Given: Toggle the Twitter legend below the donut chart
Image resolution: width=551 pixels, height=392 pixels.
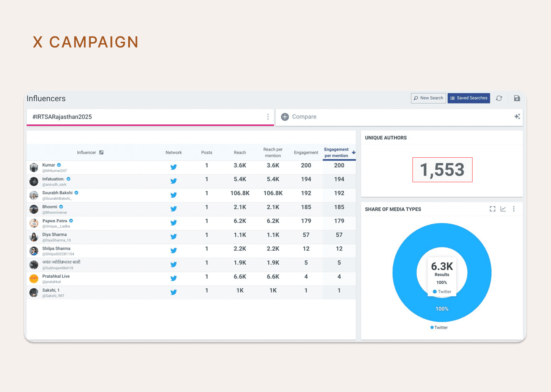Looking at the screenshot, I should click(439, 328).
